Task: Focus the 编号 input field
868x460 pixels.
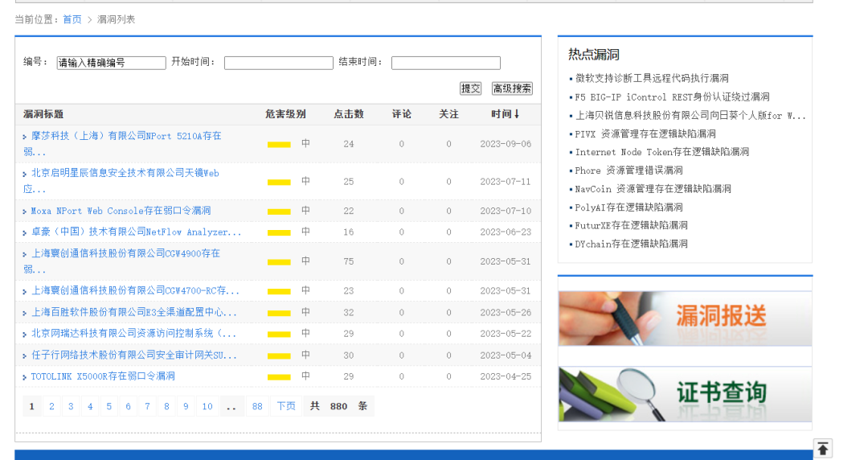Action: tap(111, 64)
